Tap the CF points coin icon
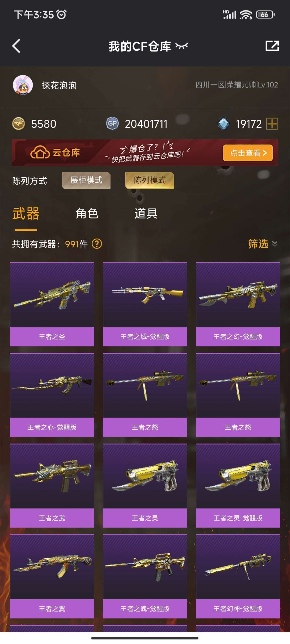The image size is (290, 644). [19, 124]
